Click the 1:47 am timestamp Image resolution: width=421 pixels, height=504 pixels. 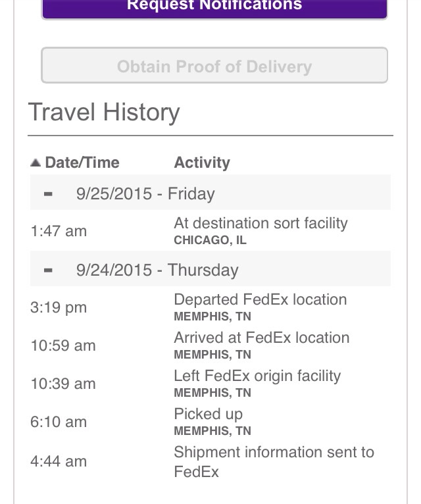(x=59, y=231)
